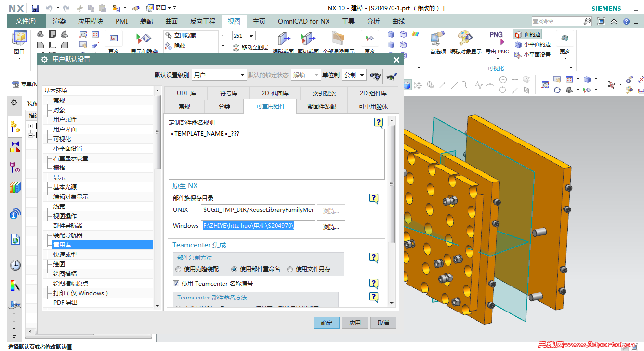Open the 索引搜索 tab in the dialog

[324, 93]
